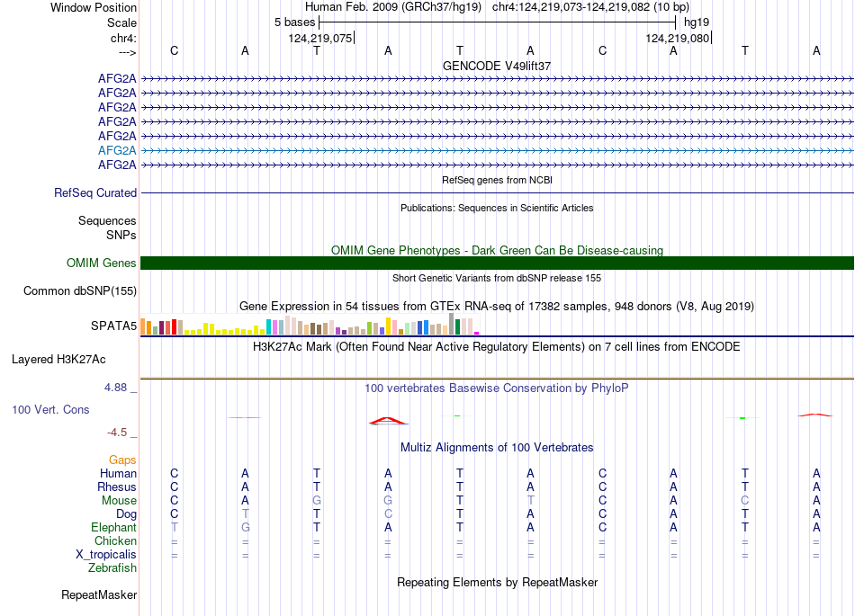Viewport: 855px width, 616px height.
Task: Select the Gaps row label
Action: [x=122, y=460]
